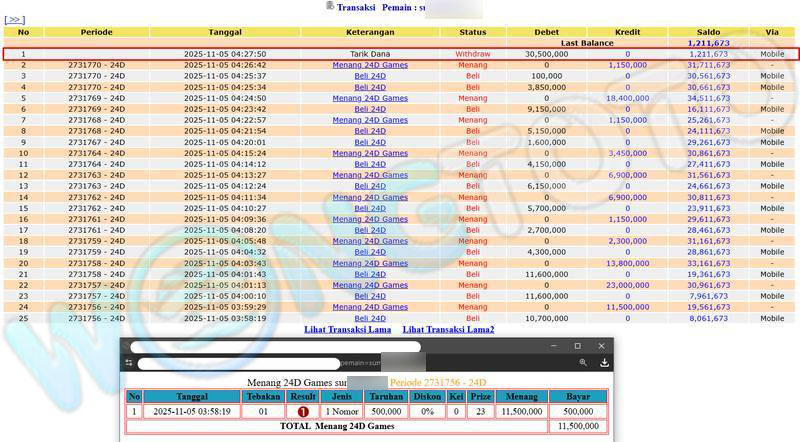Click the red result ball number 1
Screen dimensions: 800x442
click(302, 411)
